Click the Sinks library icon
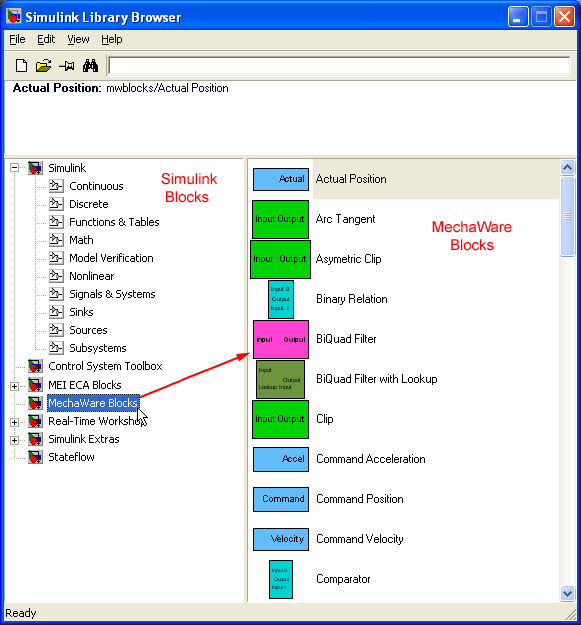 coord(56,312)
